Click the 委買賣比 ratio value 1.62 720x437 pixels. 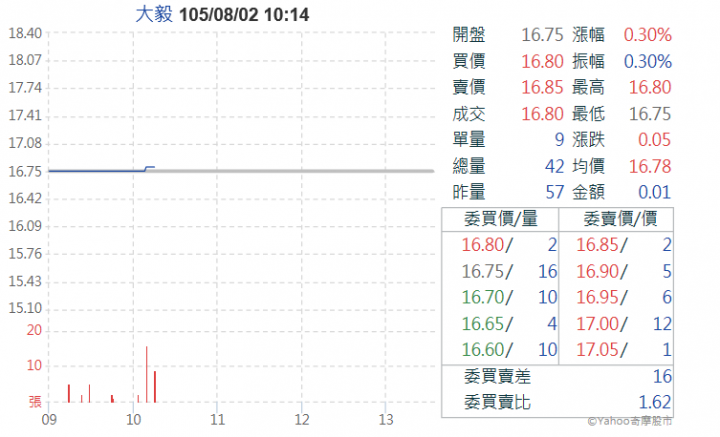(654, 403)
